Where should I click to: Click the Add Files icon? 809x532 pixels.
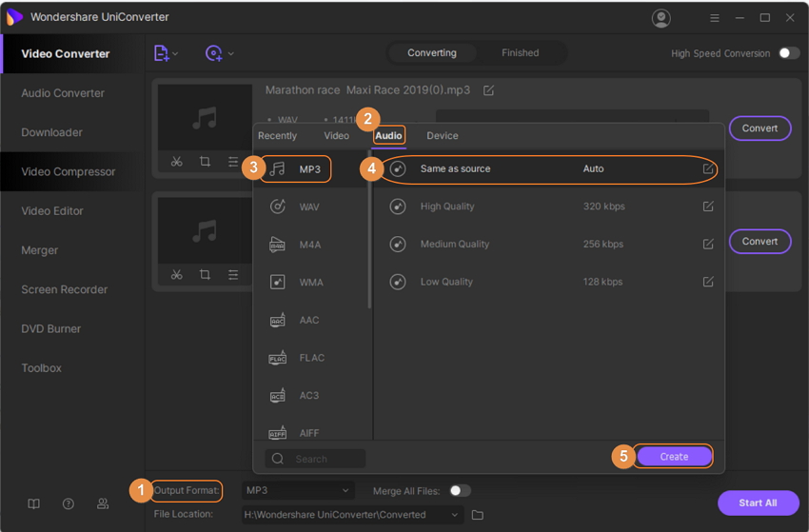pyautogui.click(x=162, y=53)
